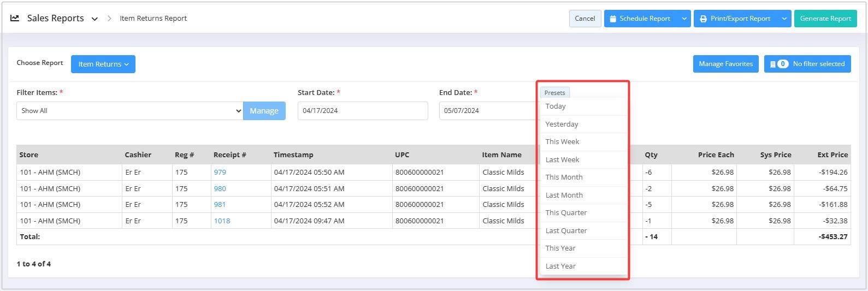868x291 pixels.
Task: Open receipt number 1018 link
Action: 222,221
